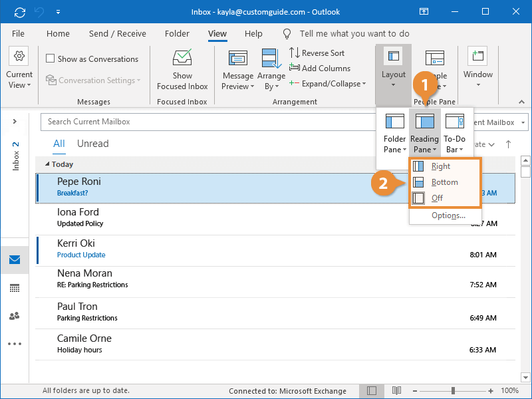Turn the reading pane Off
The height and width of the screenshot is (399, 532).
tap(445, 198)
